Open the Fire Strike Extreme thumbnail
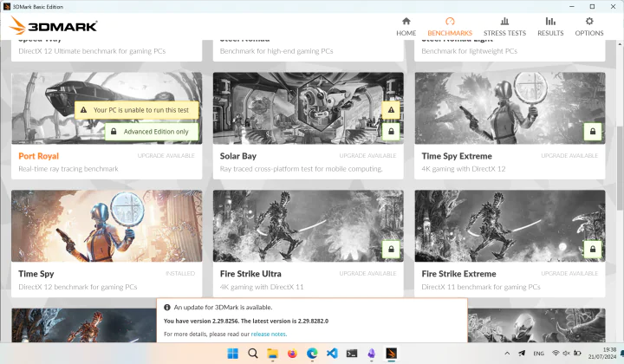624x364 pixels. (x=510, y=225)
